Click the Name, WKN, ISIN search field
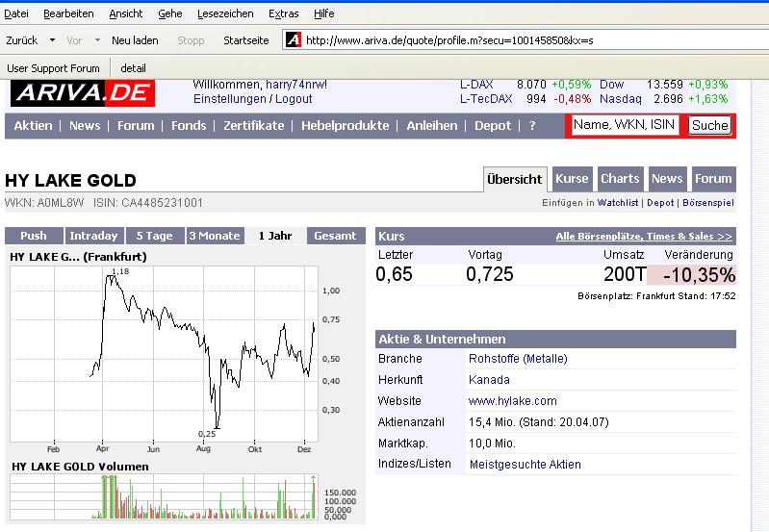The height and width of the screenshot is (532, 769). pyautogui.click(x=624, y=125)
